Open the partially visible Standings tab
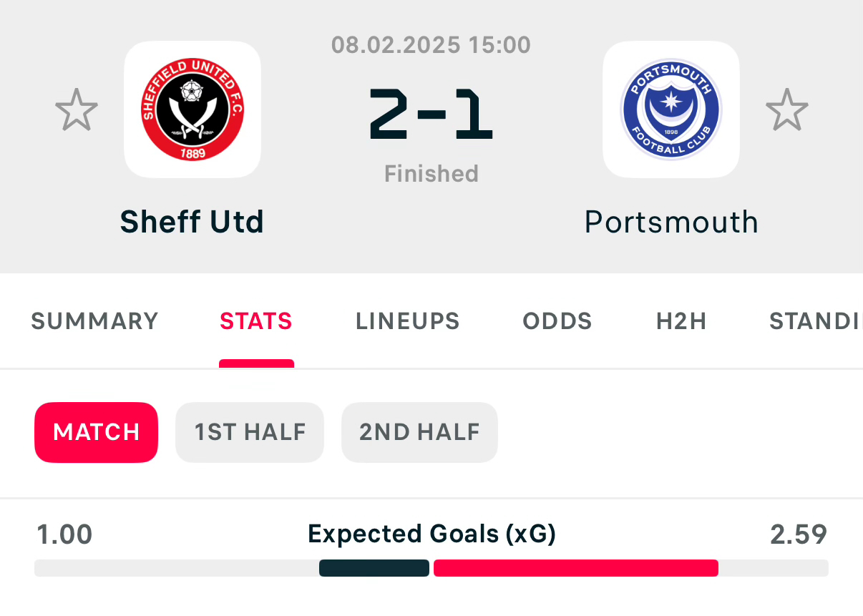The height and width of the screenshot is (616, 863). point(815,321)
